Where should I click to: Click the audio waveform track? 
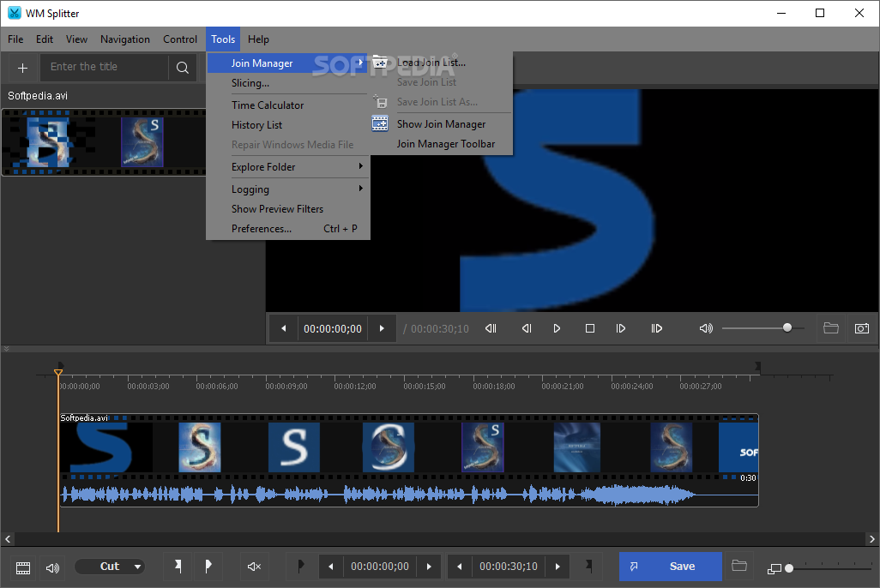coord(409,495)
